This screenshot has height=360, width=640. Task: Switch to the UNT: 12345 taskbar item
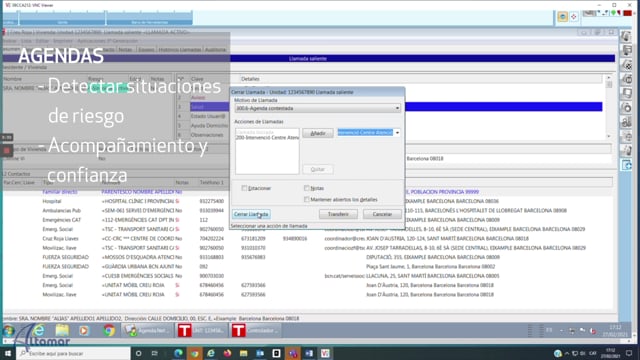[201, 330]
